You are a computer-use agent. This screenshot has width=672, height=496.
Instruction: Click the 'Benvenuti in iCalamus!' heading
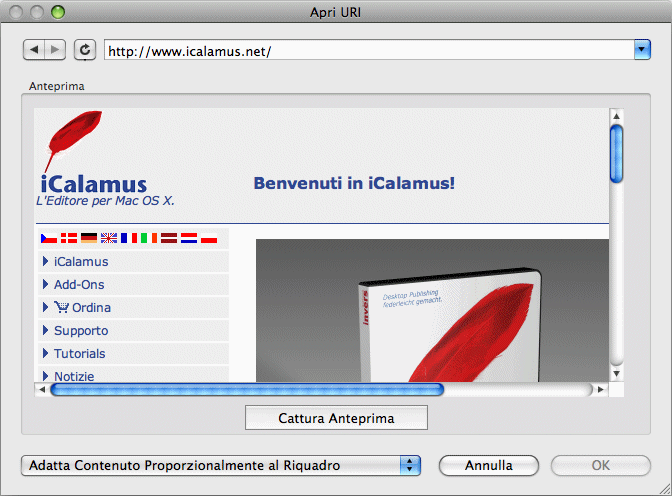354,183
